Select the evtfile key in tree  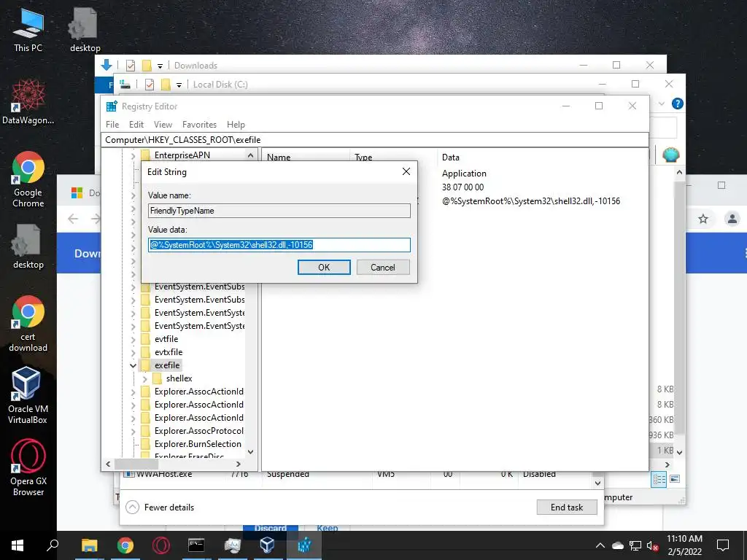[x=166, y=339]
